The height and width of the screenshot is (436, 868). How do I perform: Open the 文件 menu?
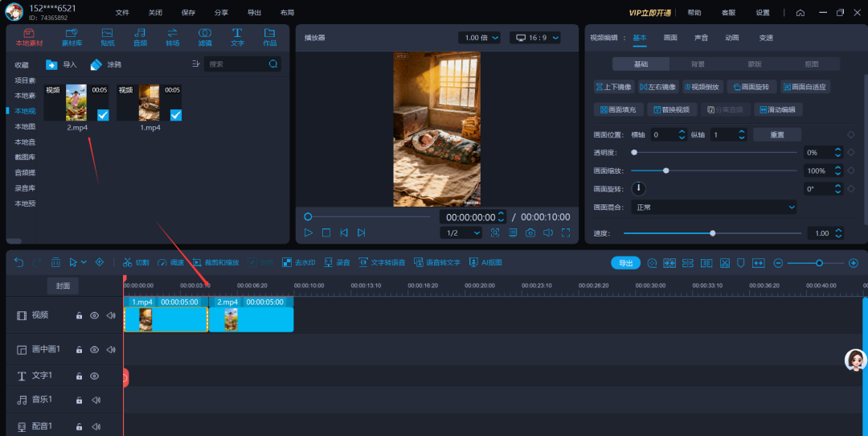pyautogui.click(x=122, y=13)
